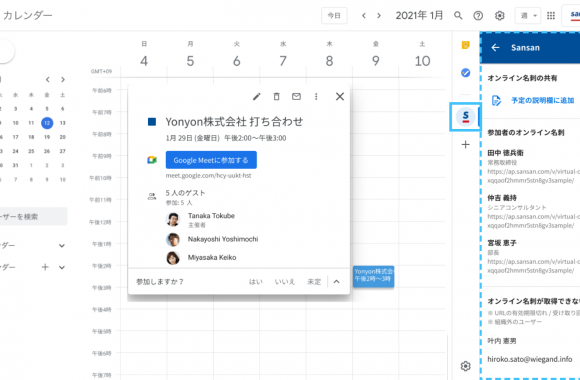Click the add-to-description document icon
The image size is (580, 380).
[x=496, y=100]
